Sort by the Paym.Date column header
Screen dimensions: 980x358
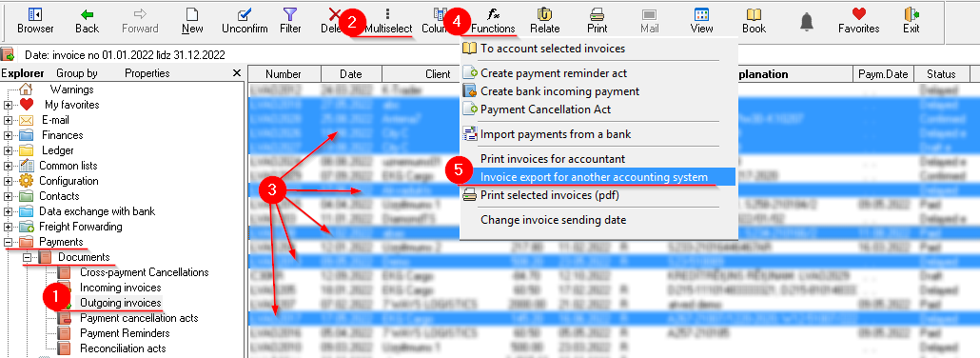(x=883, y=74)
